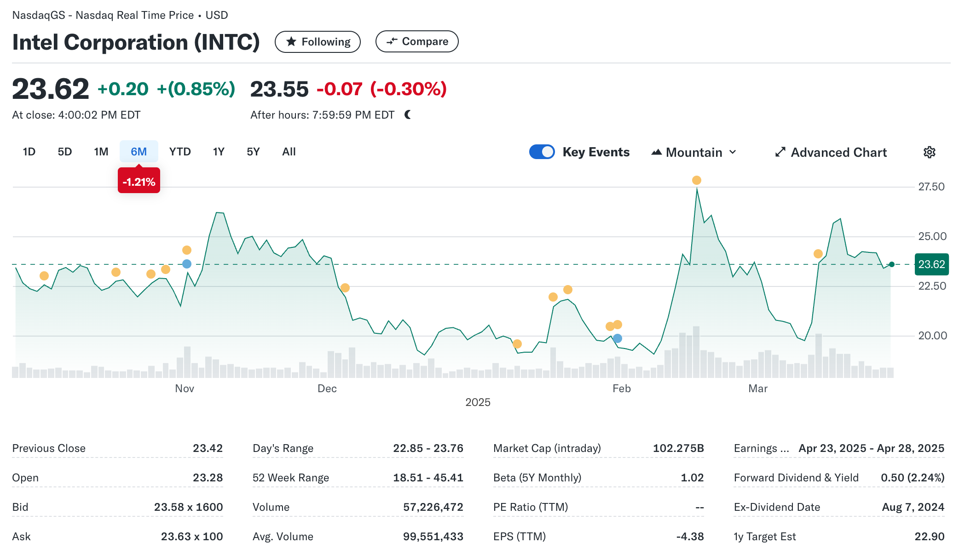This screenshot has height=560, width=959.
Task: Click the peak February key event dot
Action: point(697,180)
